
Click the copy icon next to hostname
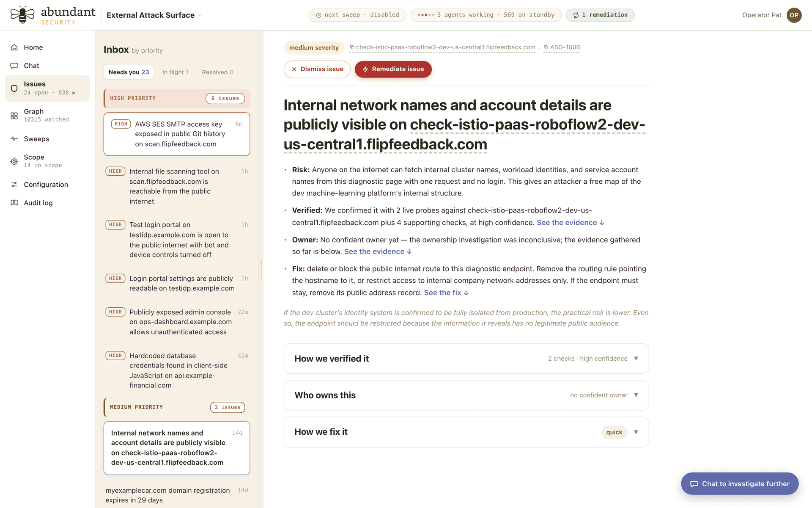[x=352, y=47]
